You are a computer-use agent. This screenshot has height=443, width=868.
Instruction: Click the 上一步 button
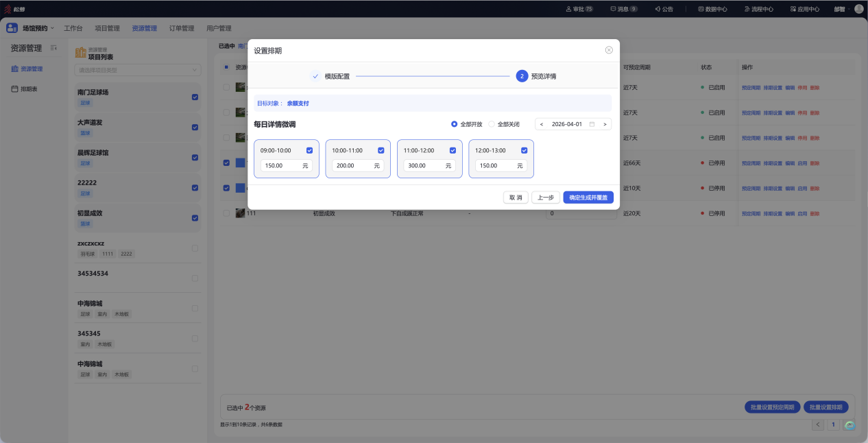point(546,197)
